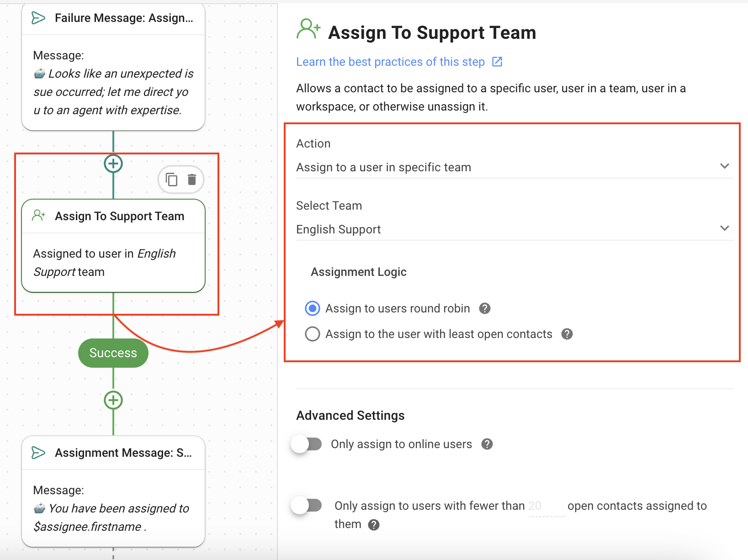Screen dimensions: 748x560
Task: Open the Select Team dropdown
Action: pos(514,229)
